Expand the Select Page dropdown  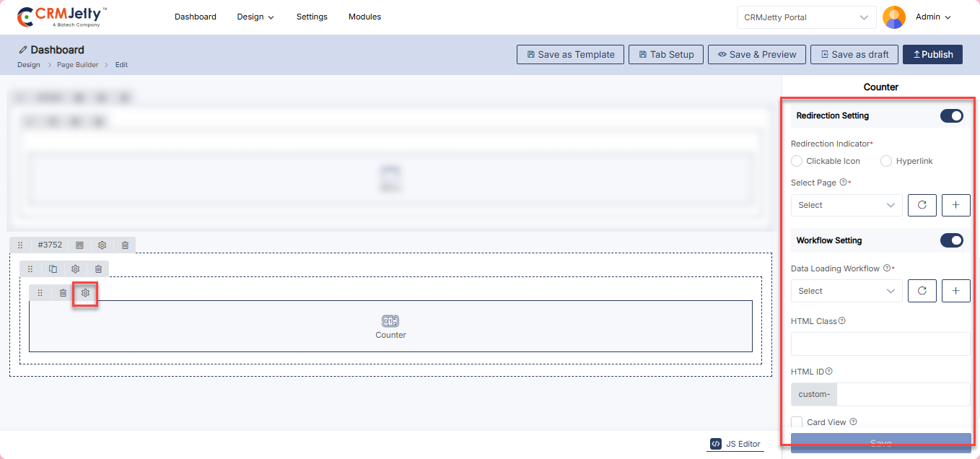click(x=846, y=205)
